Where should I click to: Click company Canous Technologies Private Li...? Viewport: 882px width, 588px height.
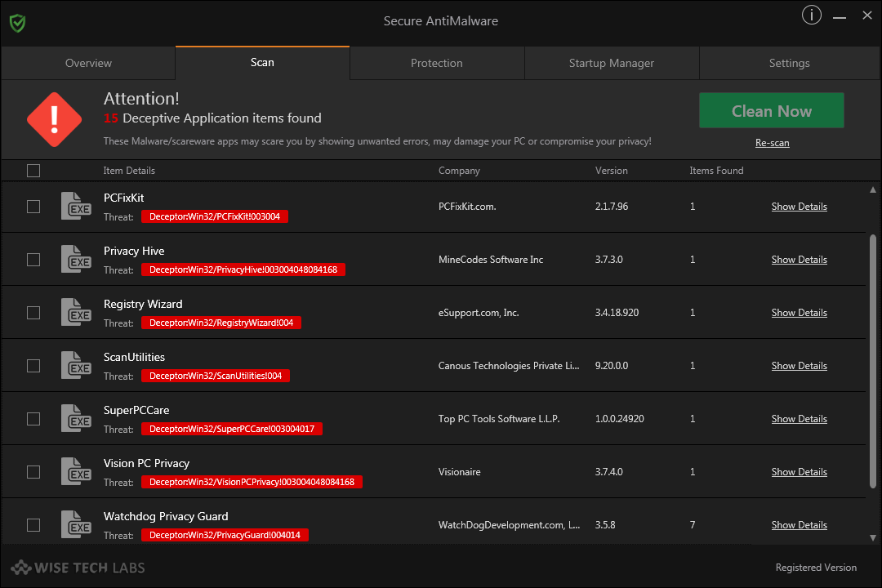(x=509, y=366)
